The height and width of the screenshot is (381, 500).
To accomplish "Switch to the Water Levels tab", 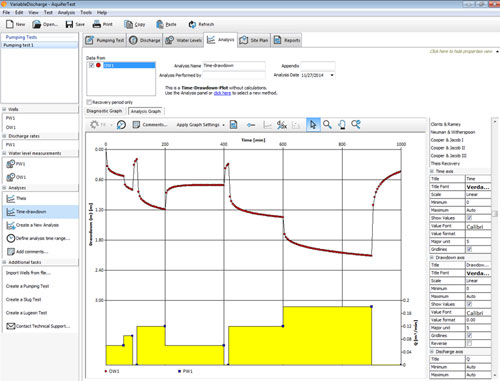I will pos(184,40).
